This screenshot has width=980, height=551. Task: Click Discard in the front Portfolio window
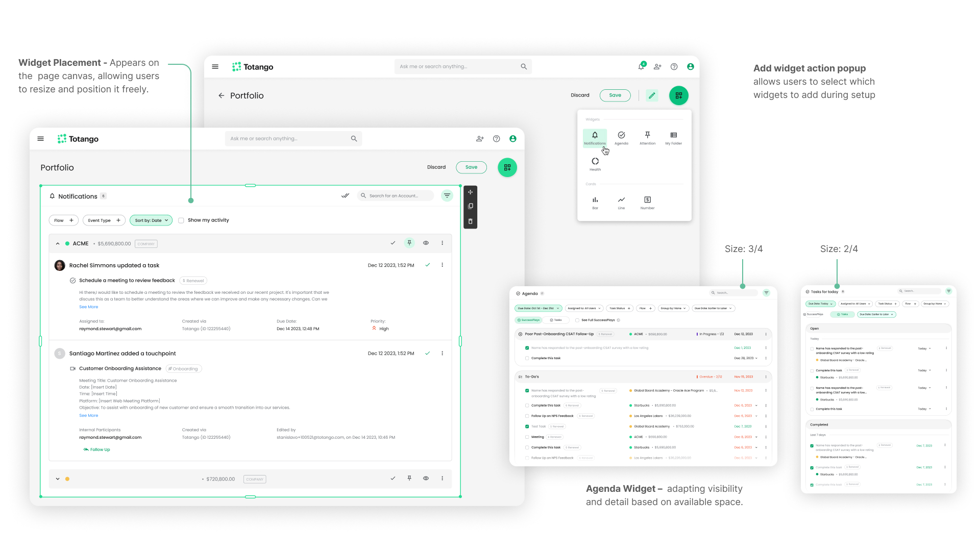click(x=436, y=167)
